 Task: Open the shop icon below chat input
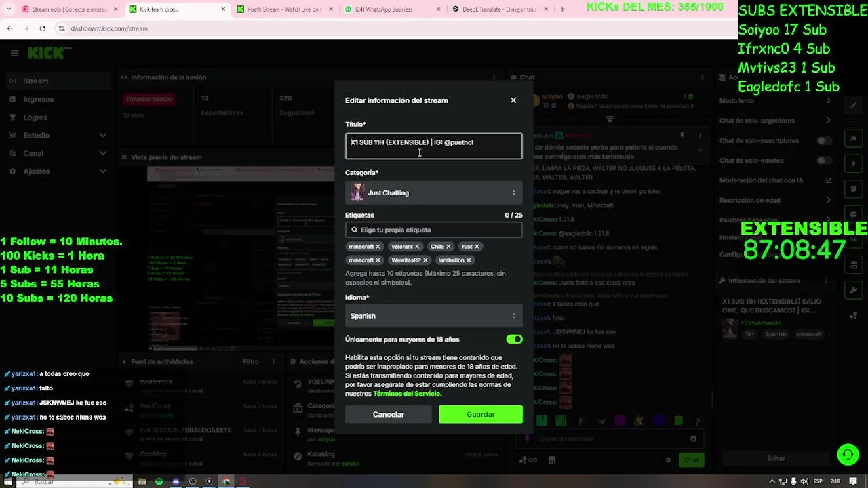coord(551,460)
